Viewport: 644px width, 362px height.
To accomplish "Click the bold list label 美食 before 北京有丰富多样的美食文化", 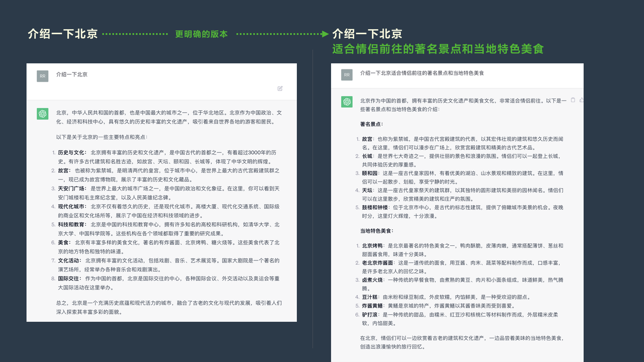I will tap(64, 243).
